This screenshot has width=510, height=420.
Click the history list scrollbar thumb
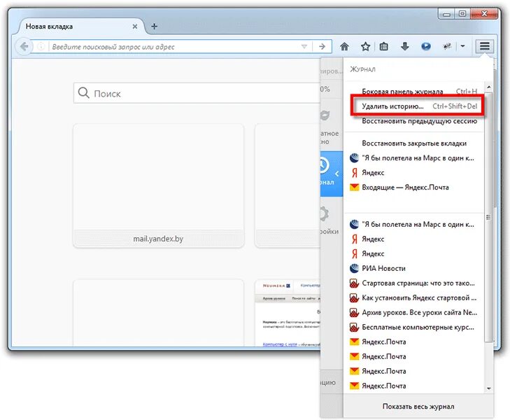[488, 217]
